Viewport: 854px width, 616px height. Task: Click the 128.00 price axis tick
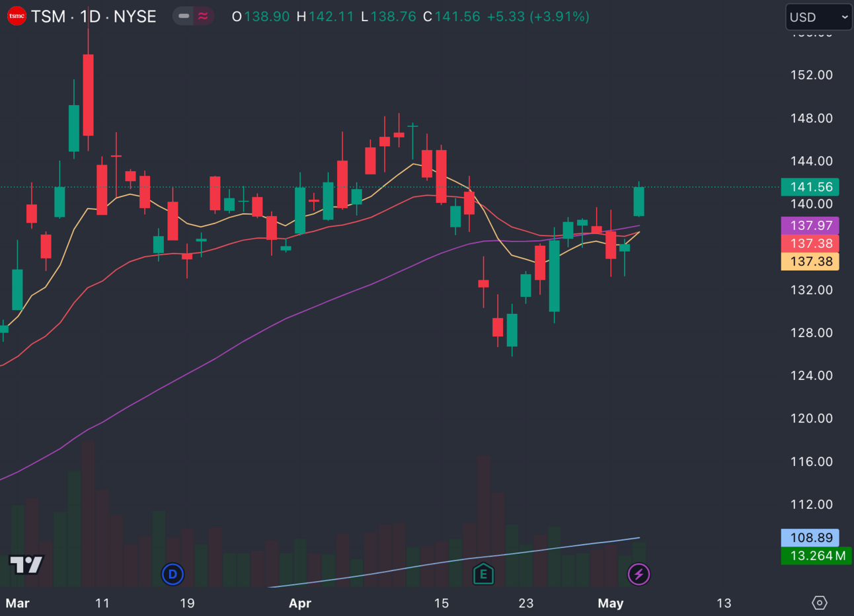(812, 332)
